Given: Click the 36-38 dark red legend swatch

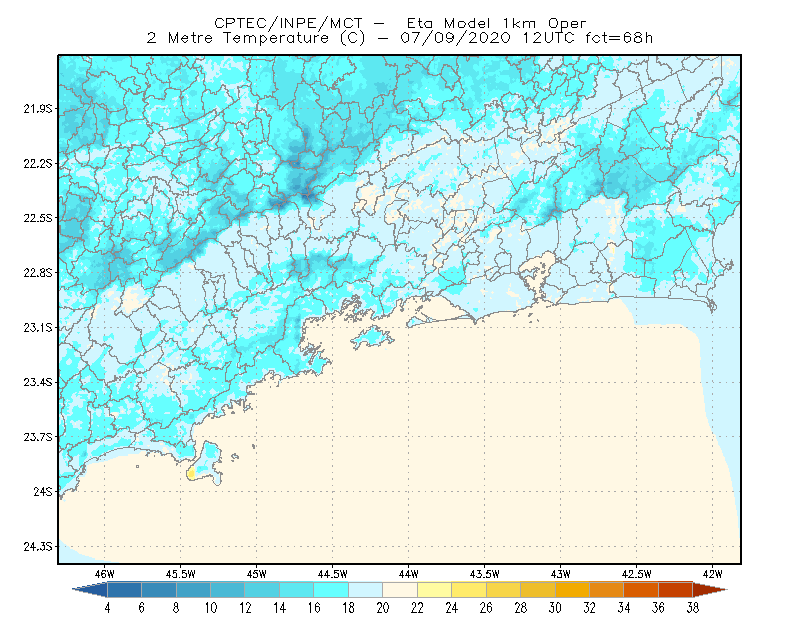Looking at the screenshot, I should point(675,590).
